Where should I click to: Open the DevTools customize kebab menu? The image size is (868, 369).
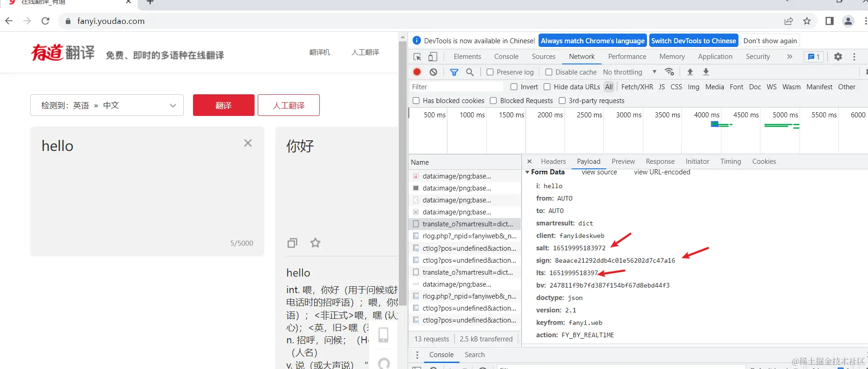pyautogui.click(x=854, y=57)
